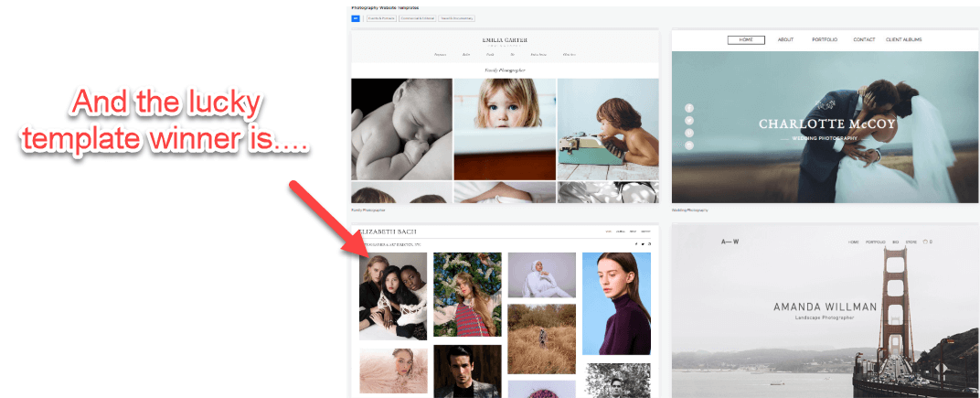The width and height of the screenshot is (980, 398).
Task: Open woman in striped sweater with flowers photo
Action: pos(467,295)
